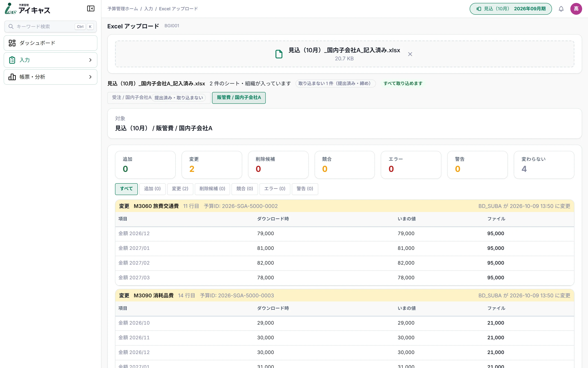This screenshot has width=588, height=368.
Task: Click file value 95,000 in 2027/03 row
Action: pyautogui.click(x=496, y=278)
